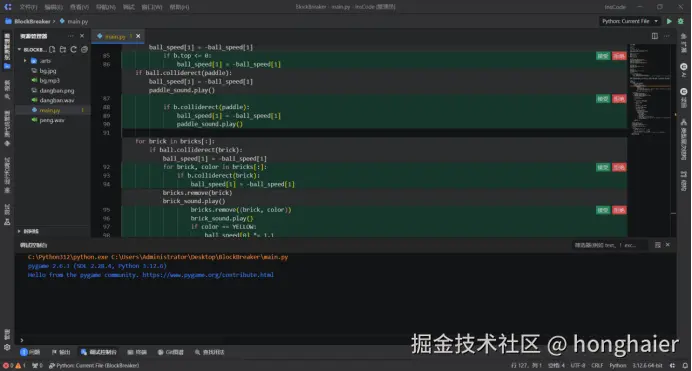This screenshot has height=371, width=692.
Task: Click the UTF-8 encoding status item
Action: click(x=578, y=366)
